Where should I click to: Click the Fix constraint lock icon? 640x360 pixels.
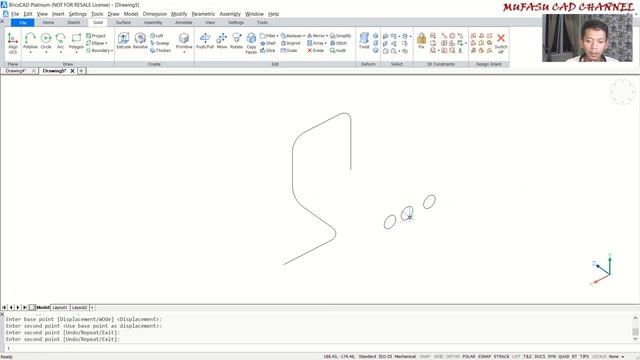(421, 41)
